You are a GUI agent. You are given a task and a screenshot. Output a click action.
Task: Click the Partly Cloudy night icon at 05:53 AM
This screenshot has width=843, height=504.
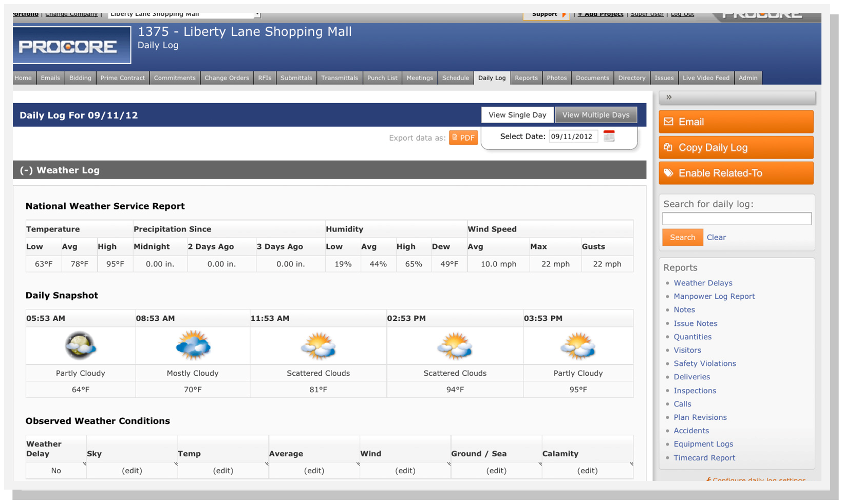point(80,345)
